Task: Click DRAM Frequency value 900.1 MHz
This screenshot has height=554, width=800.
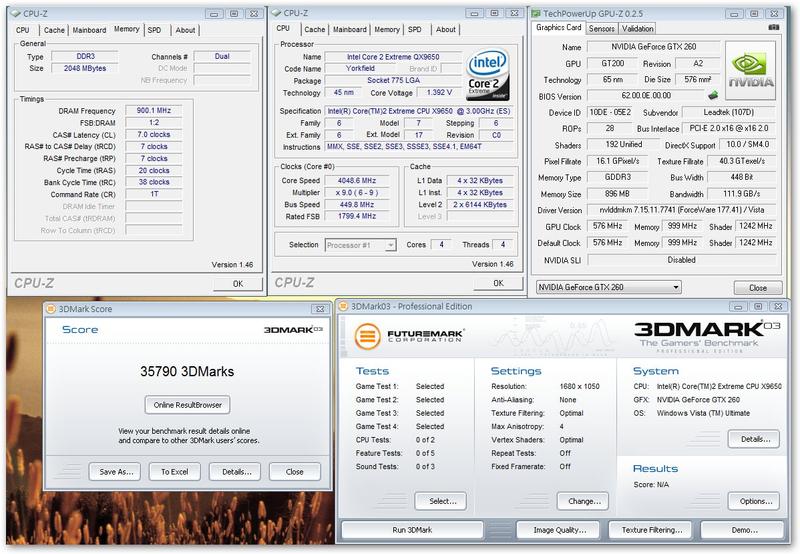Action: [154, 110]
